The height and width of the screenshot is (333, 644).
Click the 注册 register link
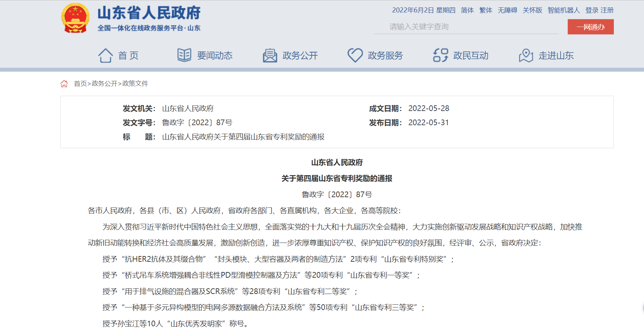[607, 10]
